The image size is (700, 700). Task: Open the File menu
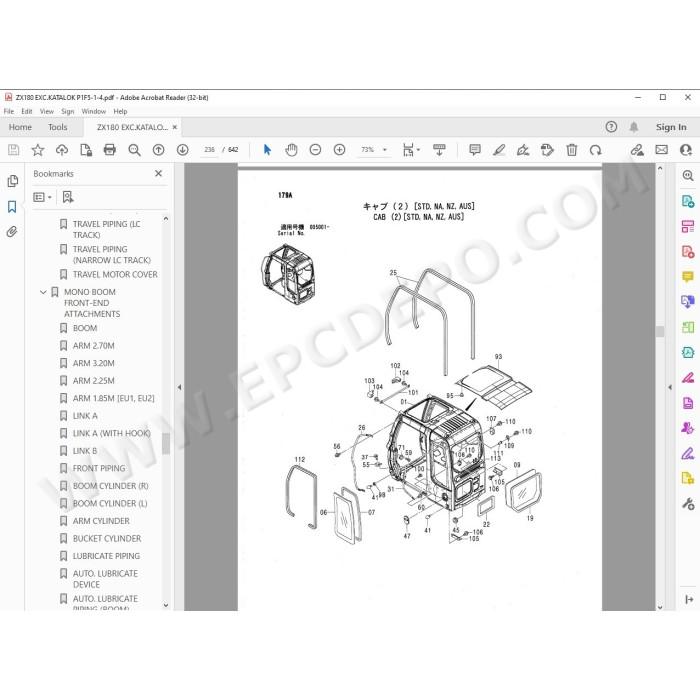point(9,111)
